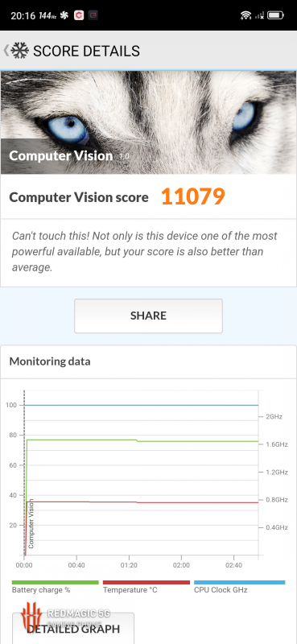Image resolution: width=297 pixels, height=644 pixels.
Task: Tap the Computer Vision marker on the graph
Action: (31, 523)
